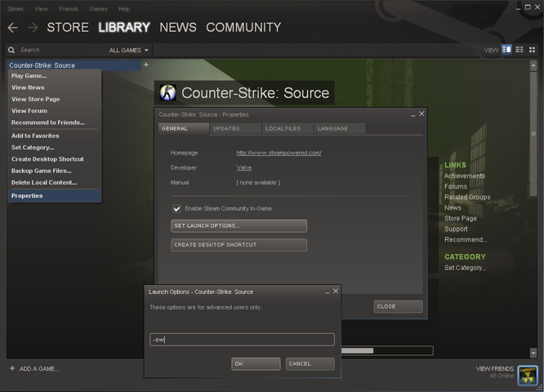Click the Add a Game label
The image size is (544, 392).
pyautogui.click(x=39, y=369)
